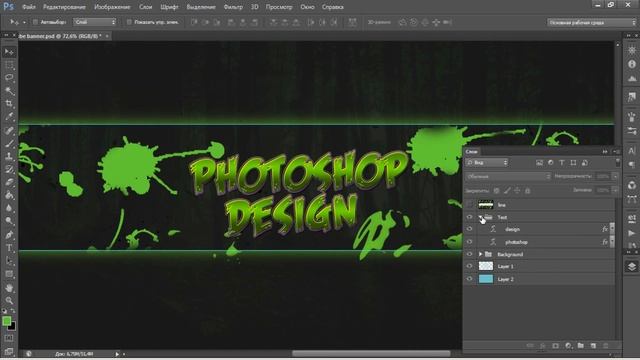Select the Lasso tool
This screenshot has height=360, width=640.
(x=9, y=78)
